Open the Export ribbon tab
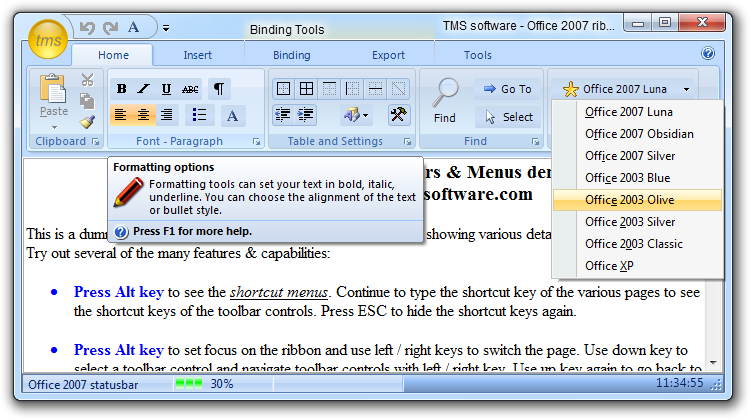The width and height of the screenshot is (751, 420). (388, 55)
